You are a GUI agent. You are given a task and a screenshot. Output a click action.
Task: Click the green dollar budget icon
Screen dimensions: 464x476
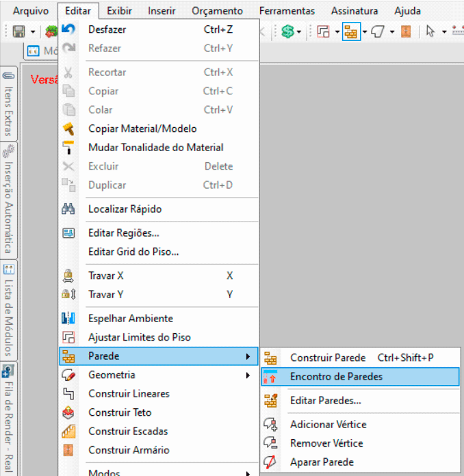click(x=287, y=31)
